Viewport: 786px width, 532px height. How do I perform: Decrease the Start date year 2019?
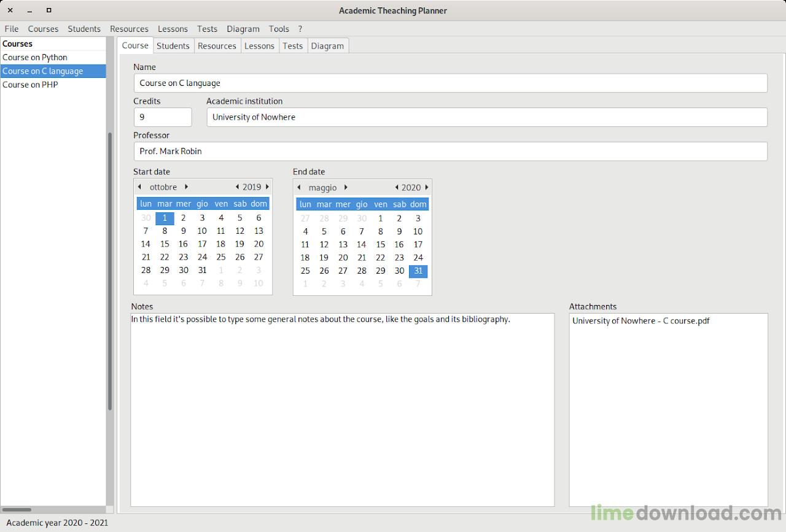click(237, 187)
